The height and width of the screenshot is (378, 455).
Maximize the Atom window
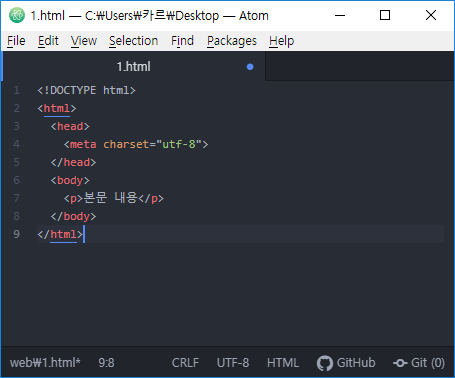385,15
